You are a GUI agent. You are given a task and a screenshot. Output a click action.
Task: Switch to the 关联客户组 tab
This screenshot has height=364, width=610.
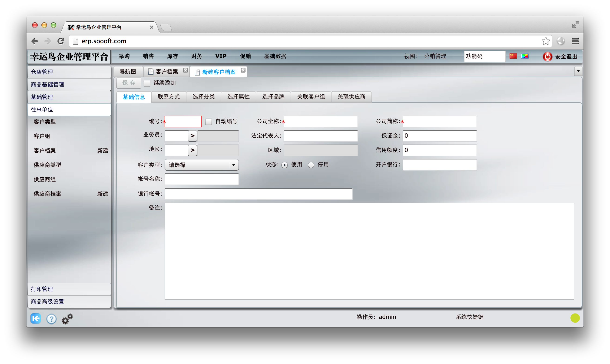(x=311, y=97)
